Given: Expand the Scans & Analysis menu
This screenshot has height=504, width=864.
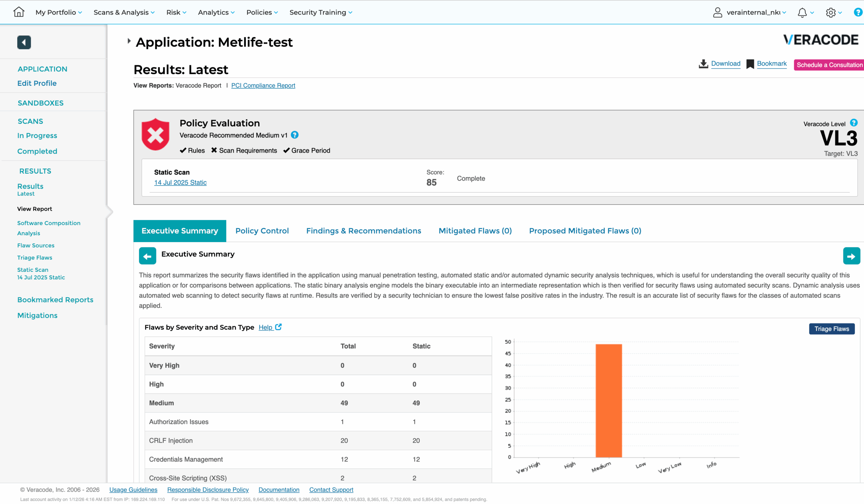Looking at the screenshot, I should 124,12.
